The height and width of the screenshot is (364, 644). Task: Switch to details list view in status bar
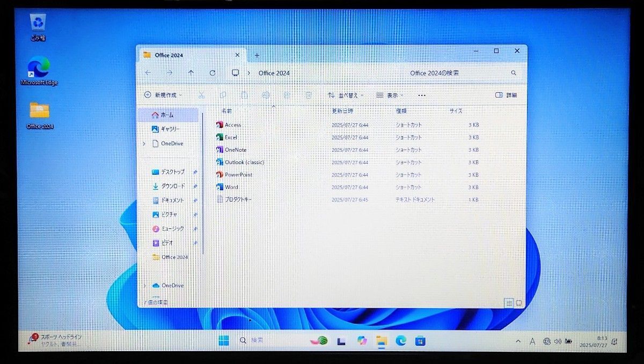[509, 303]
